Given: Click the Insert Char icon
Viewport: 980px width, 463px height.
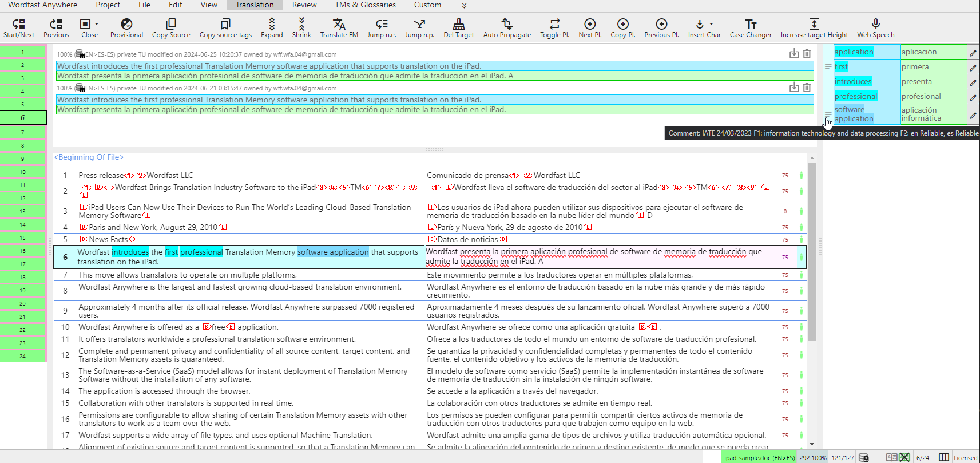Looking at the screenshot, I should 700,24.
